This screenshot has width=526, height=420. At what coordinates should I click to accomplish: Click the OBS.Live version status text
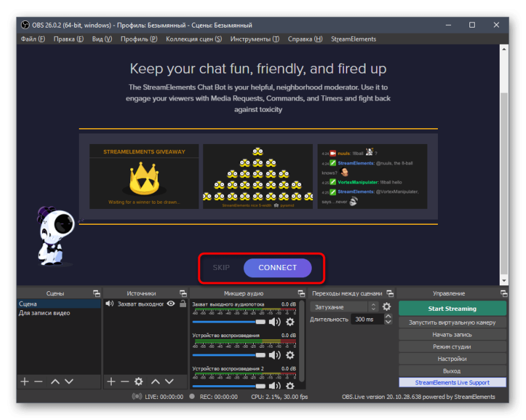(x=418, y=396)
